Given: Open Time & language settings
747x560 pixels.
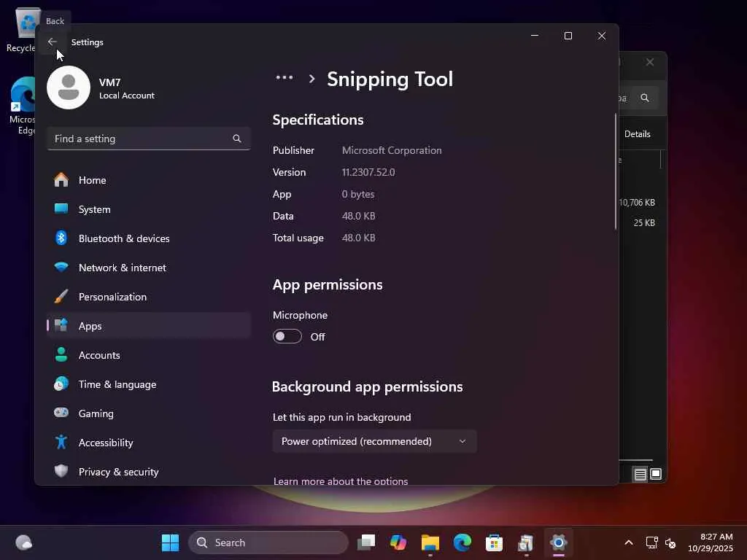Looking at the screenshot, I should 149,384.
